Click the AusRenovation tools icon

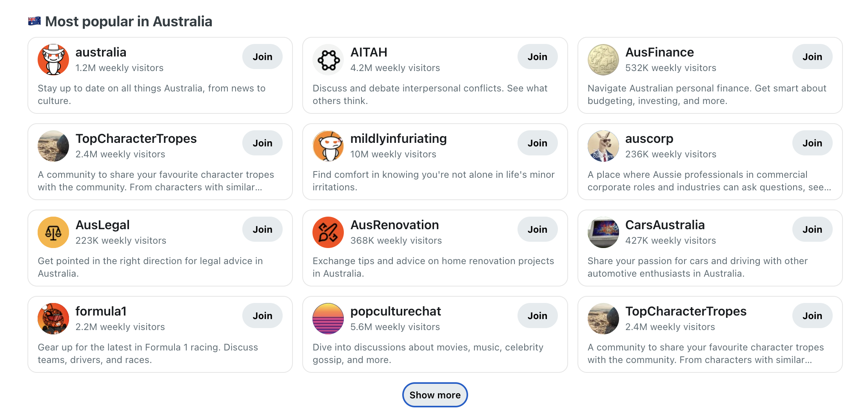[328, 232]
